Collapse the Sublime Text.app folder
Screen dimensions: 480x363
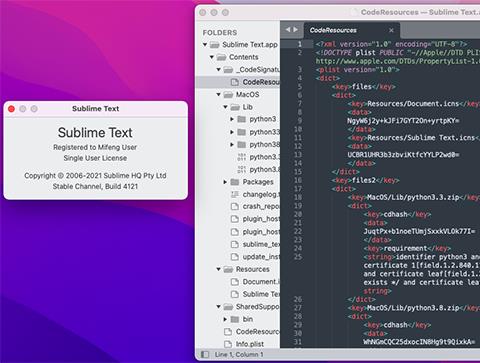(x=205, y=44)
